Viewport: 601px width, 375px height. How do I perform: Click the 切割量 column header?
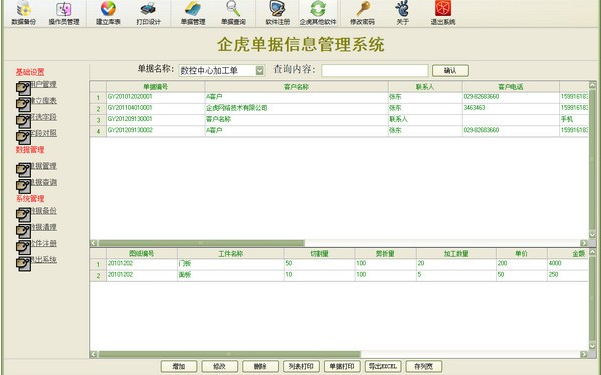(x=319, y=253)
